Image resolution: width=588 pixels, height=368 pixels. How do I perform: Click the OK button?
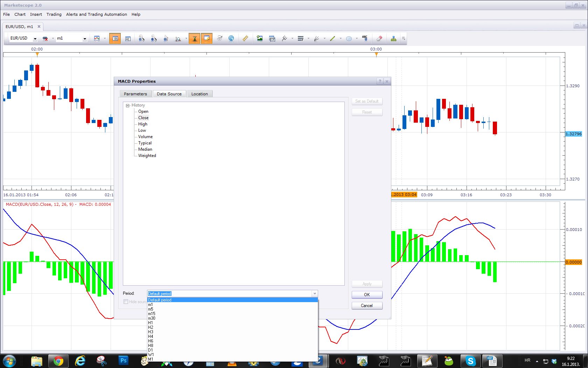367,295
